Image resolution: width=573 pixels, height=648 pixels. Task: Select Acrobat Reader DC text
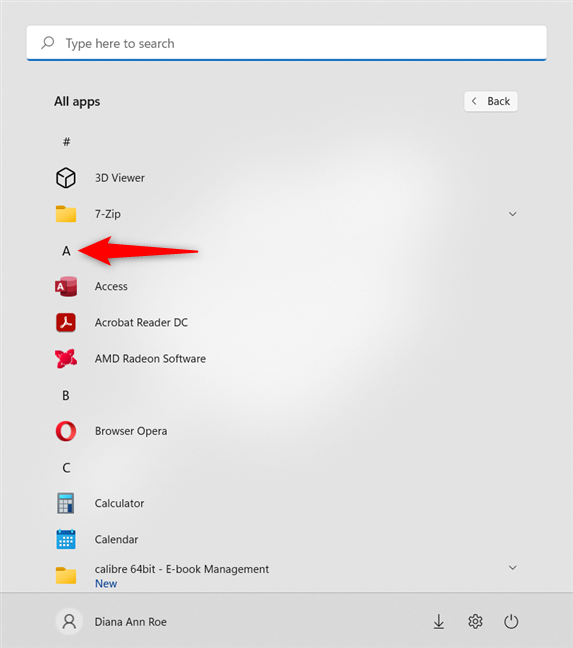tap(141, 322)
